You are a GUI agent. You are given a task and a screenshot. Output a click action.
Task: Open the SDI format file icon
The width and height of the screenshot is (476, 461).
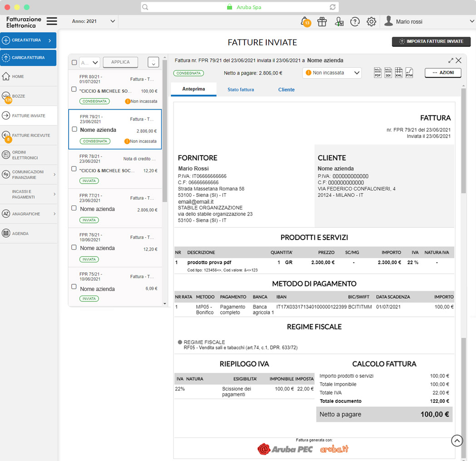point(388,72)
